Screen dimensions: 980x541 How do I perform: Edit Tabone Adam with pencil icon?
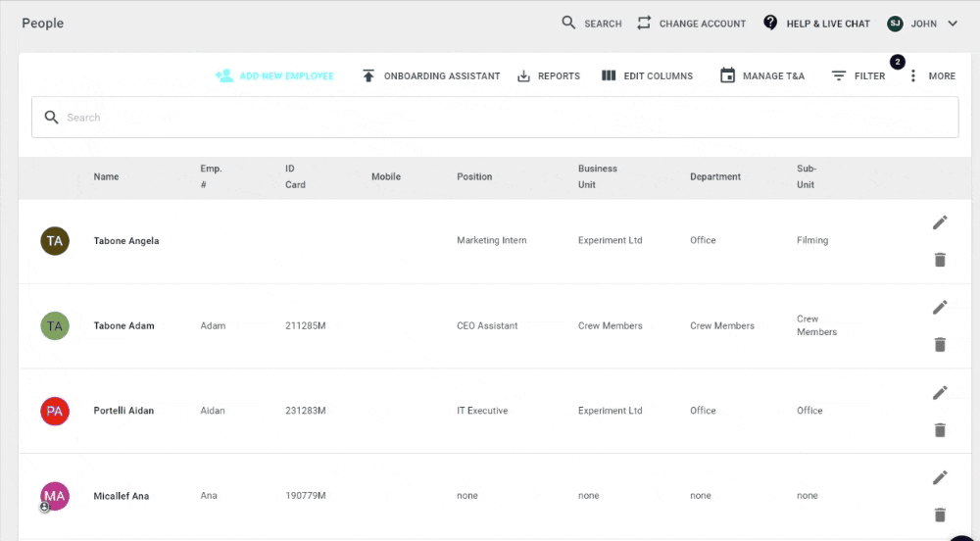click(940, 308)
